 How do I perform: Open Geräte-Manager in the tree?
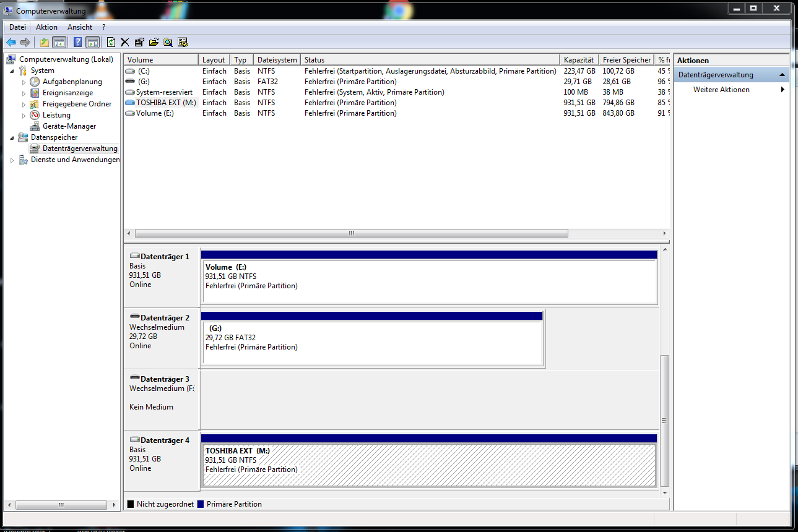[x=69, y=126]
